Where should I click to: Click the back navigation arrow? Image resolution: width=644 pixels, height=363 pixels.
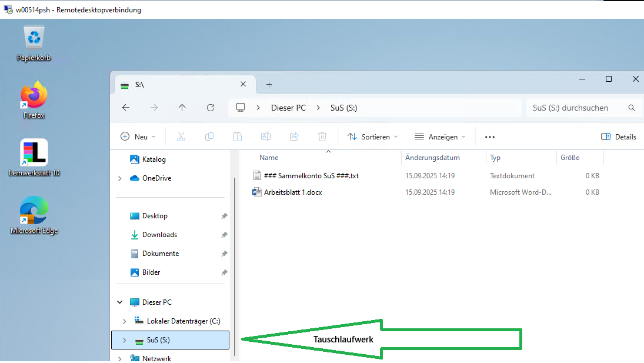click(x=126, y=108)
